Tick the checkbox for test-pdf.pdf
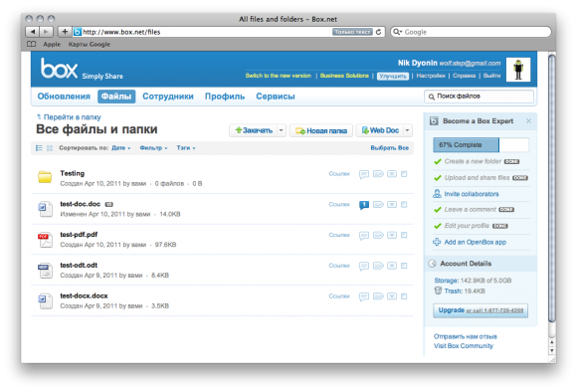The image size is (577, 392). (404, 235)
